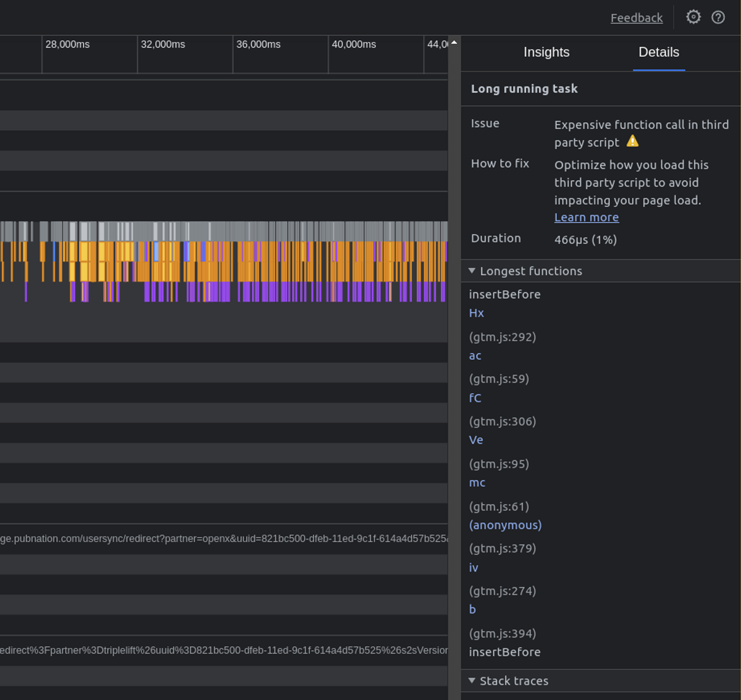This screenshot has width=741, height=700.
Task: Click the ac function at gtm.js:292
Action: pyautogui.click(x=475, y=356)
